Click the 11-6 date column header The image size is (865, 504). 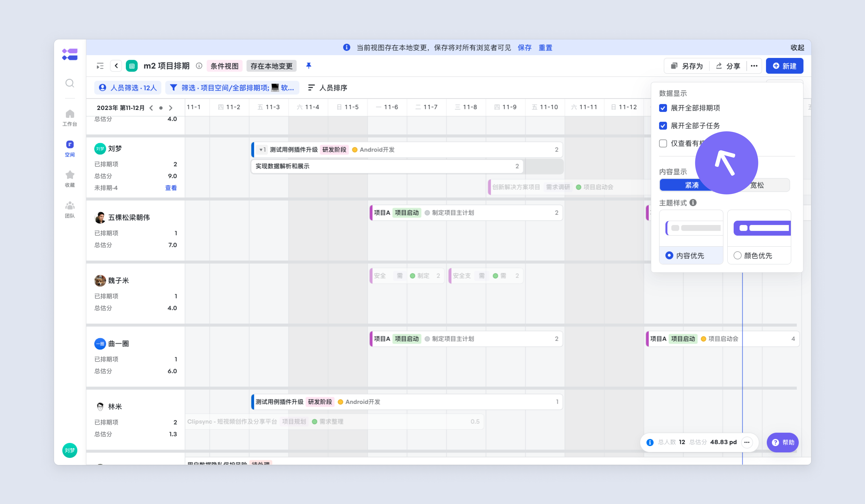tap(387, 107)
